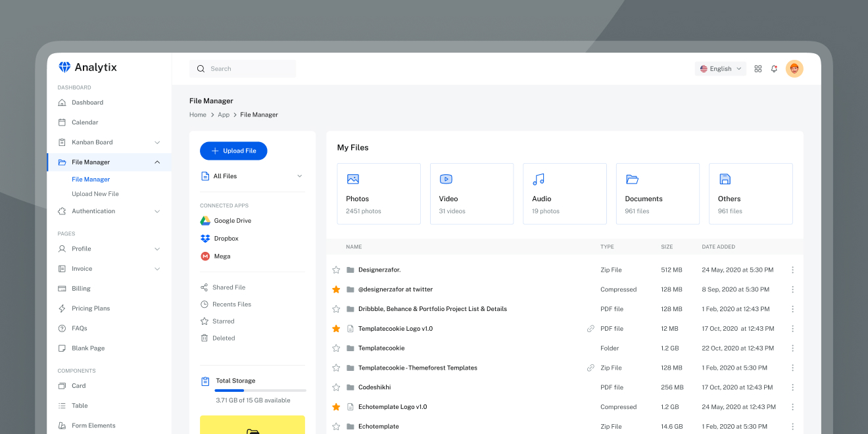The image size is (868, 434).
Task: Unstar @designerzafor at twitter
Action: tap(336, 289)
